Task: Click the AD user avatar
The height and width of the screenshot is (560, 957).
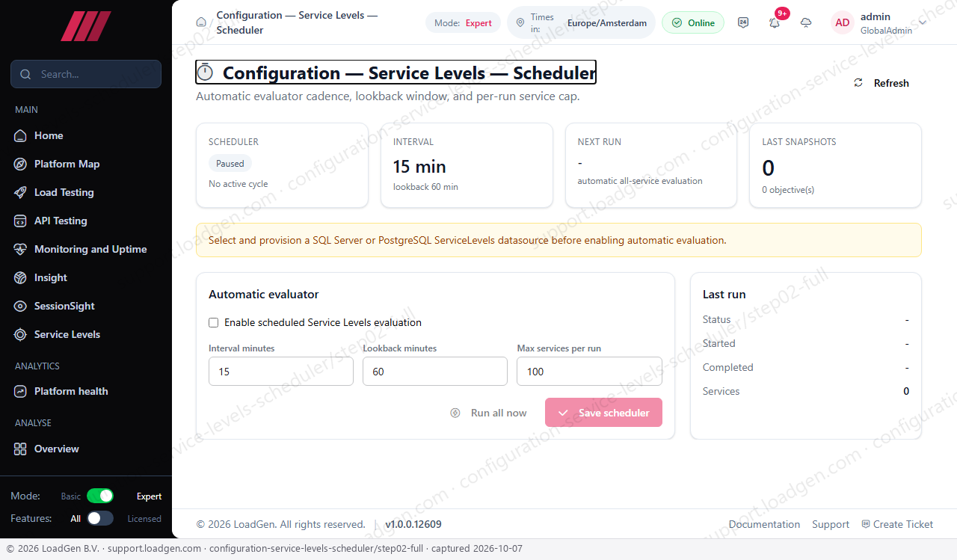Action: click(x=843, y=22)
